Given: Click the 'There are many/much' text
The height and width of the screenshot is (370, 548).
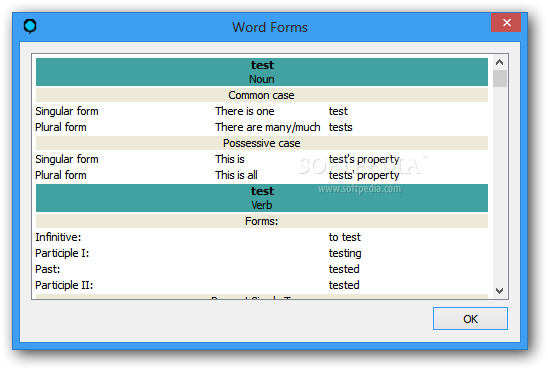Looking at the screenshot, I should point(268,127).
